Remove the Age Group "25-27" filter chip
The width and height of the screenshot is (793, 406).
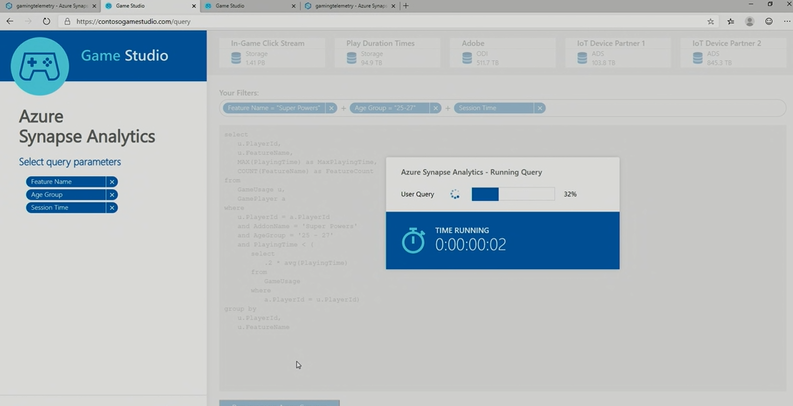437,108
